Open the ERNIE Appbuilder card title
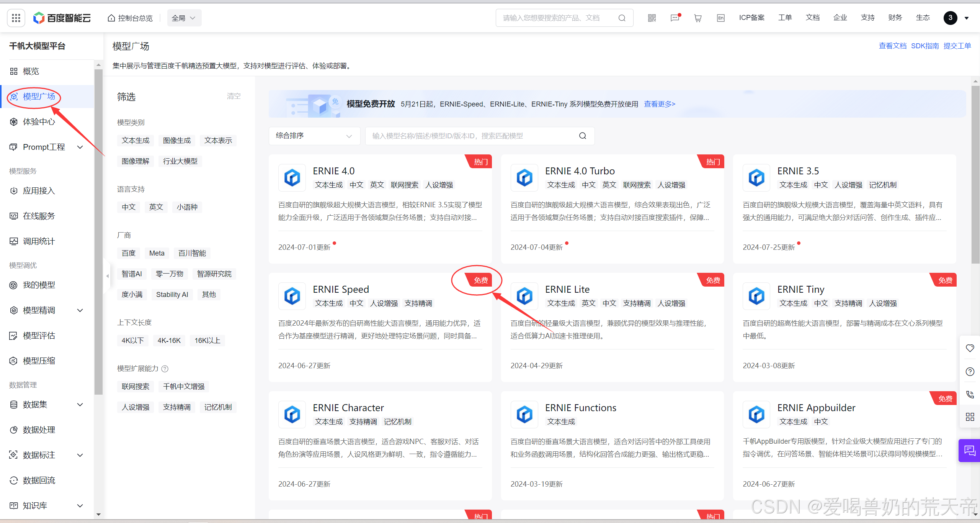This screenshot has height=523, width=980. pyautogui.click(x=817, y=408)
